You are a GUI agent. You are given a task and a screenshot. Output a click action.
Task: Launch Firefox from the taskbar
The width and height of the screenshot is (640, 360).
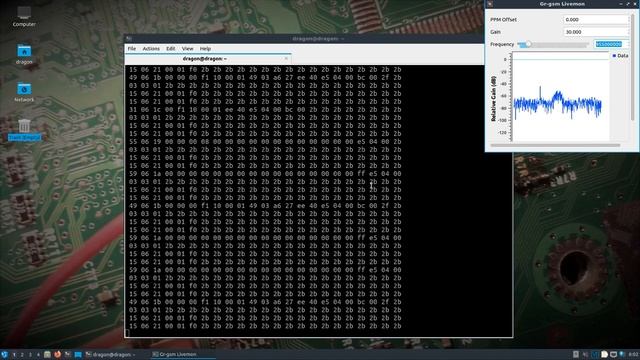58,354
